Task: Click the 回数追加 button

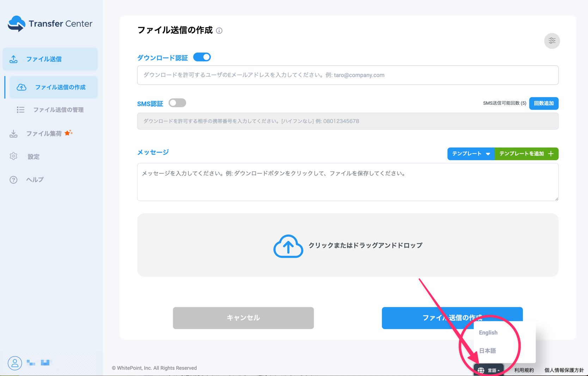Action: 544,103
